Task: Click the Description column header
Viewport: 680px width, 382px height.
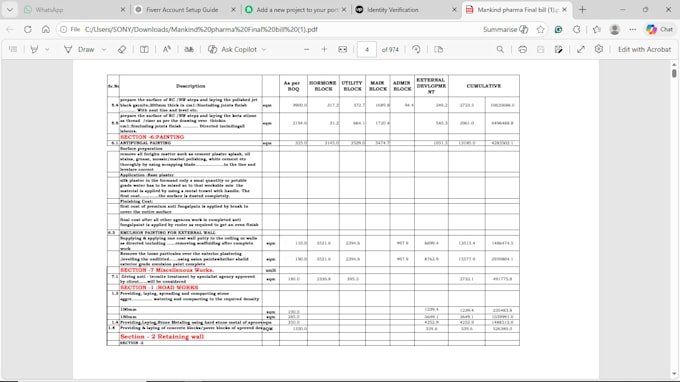Action: pos(190,86)
